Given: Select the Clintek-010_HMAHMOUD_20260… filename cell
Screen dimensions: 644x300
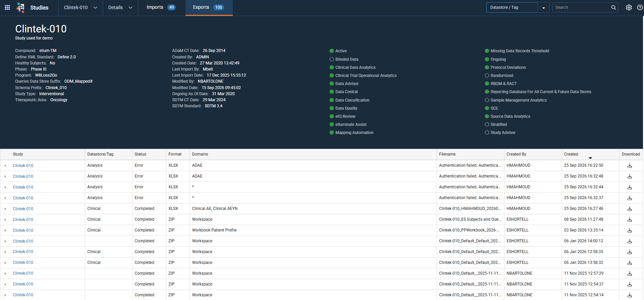Looking at the screenshot, I should point(470,209).
